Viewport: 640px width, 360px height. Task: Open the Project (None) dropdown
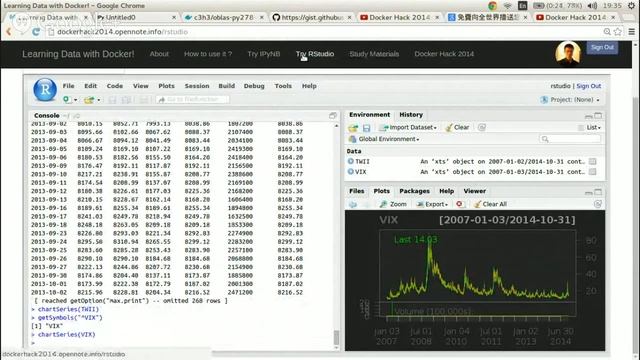pyautogui.click(x=570, y=100)
